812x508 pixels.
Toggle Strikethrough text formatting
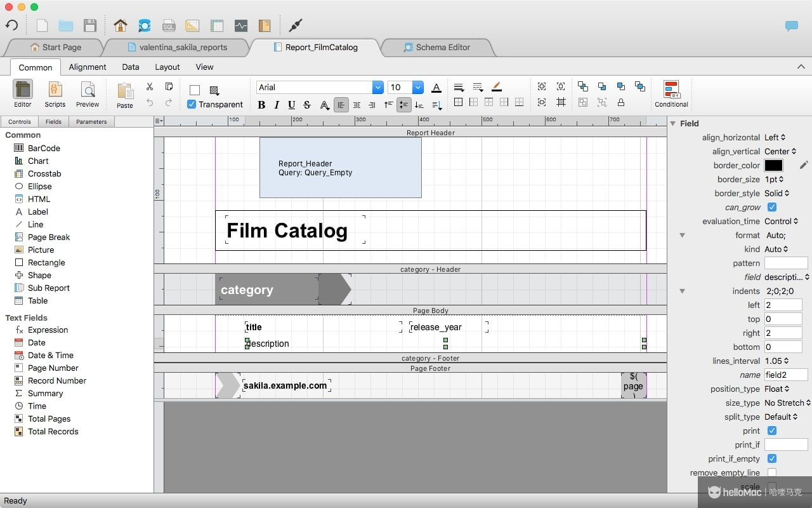pos(307,105)
